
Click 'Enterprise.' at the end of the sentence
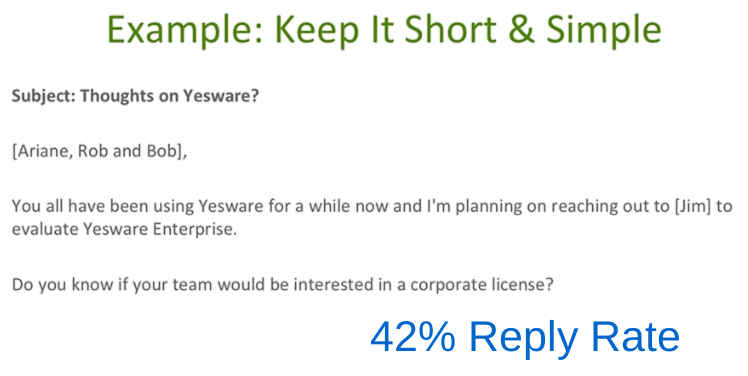point(195,230)
